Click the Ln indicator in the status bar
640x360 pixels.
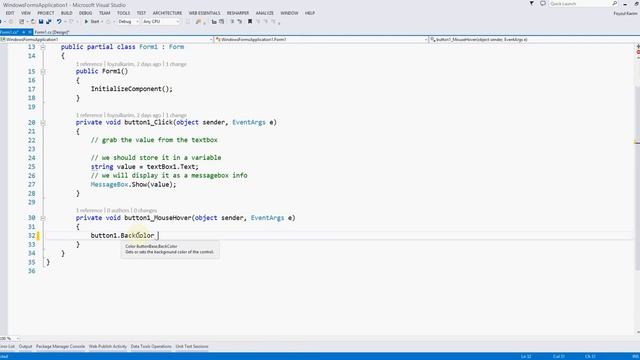click(526, 357)
